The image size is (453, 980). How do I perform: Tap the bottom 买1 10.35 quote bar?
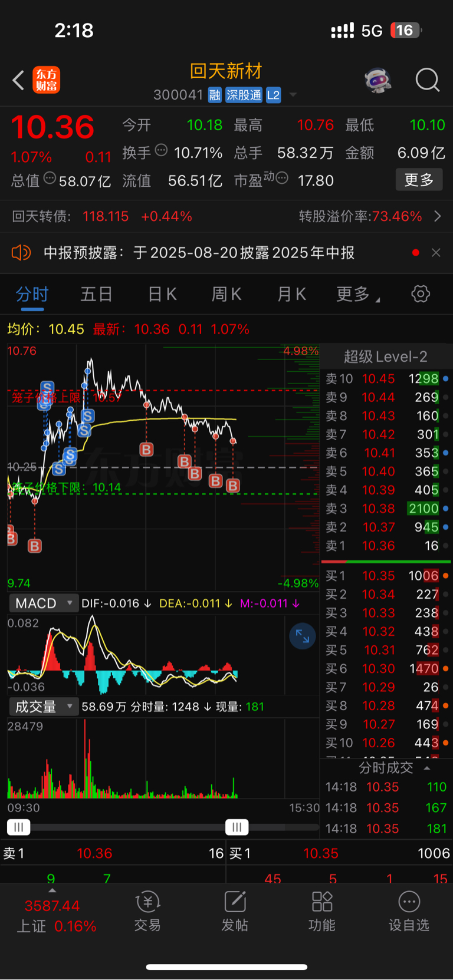pos(340,853)
